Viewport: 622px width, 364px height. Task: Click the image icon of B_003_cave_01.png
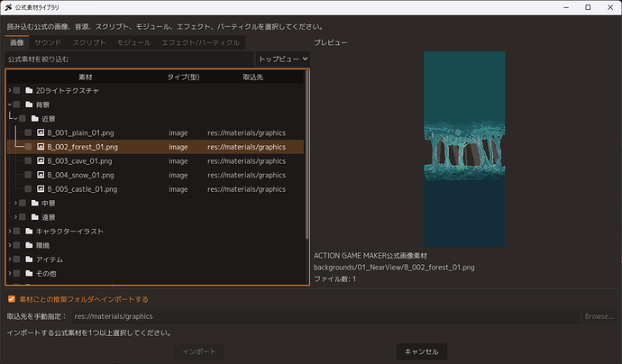point(41,160)
